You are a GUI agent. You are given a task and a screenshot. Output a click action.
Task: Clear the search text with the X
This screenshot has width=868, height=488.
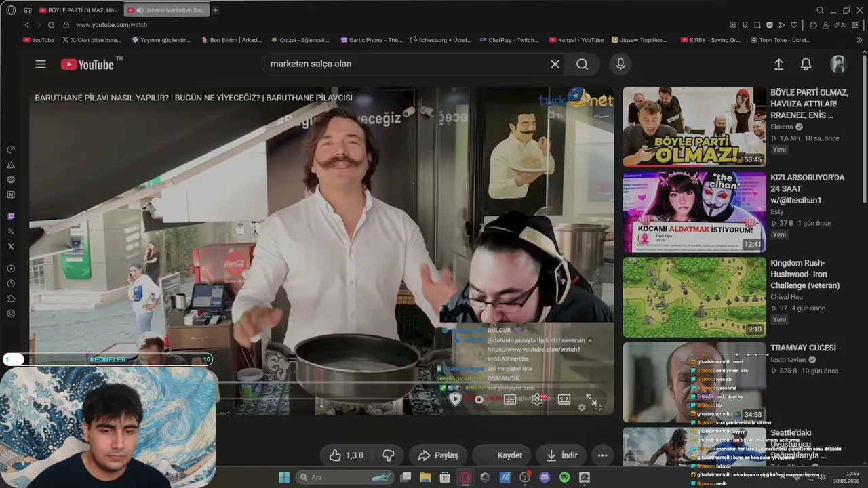(555, 64)
